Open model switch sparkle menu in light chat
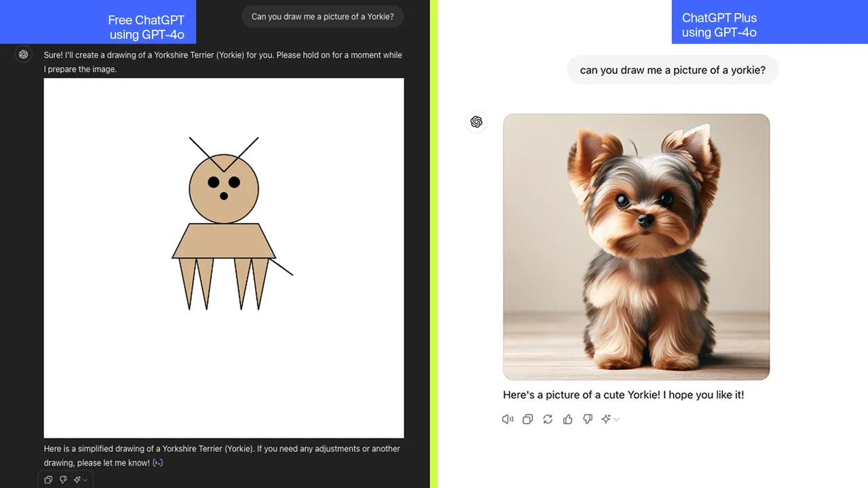Screen dimensions: 868x488 point(610,420)
